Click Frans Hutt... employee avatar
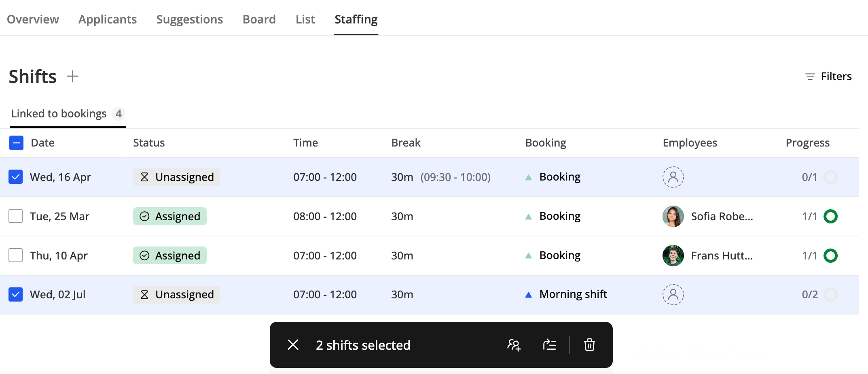 pos(673,255)
